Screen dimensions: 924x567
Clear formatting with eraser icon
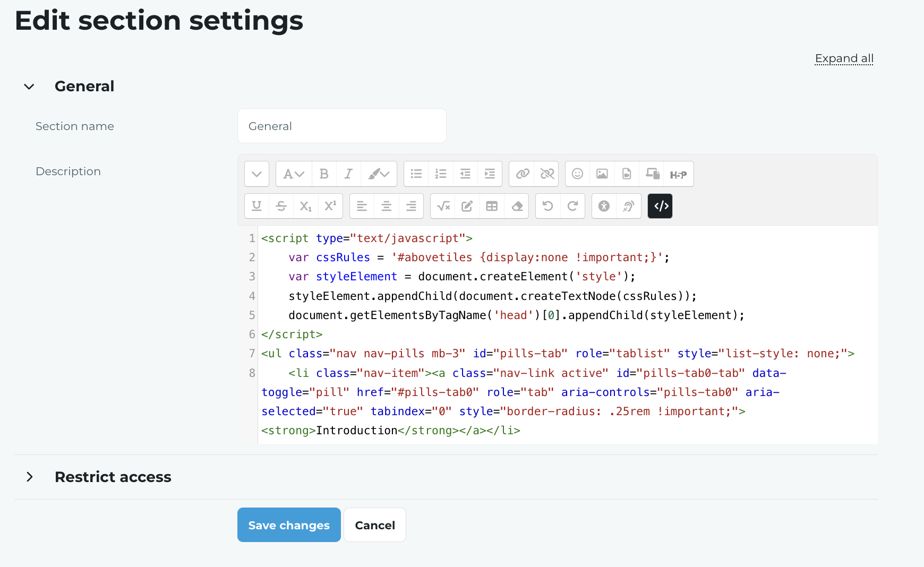tap(517, 206)
